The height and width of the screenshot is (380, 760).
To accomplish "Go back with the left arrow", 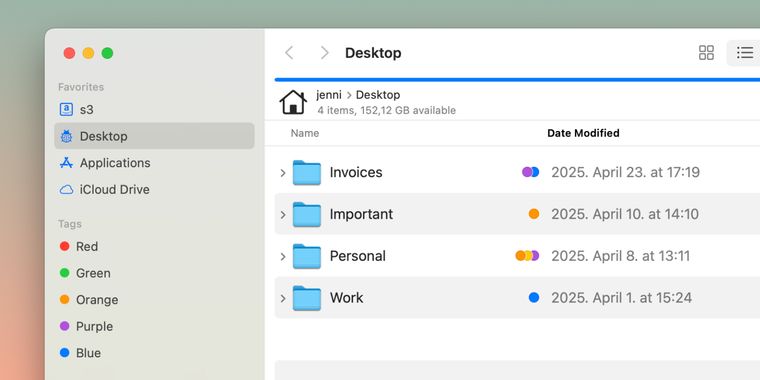I will 289,52.
